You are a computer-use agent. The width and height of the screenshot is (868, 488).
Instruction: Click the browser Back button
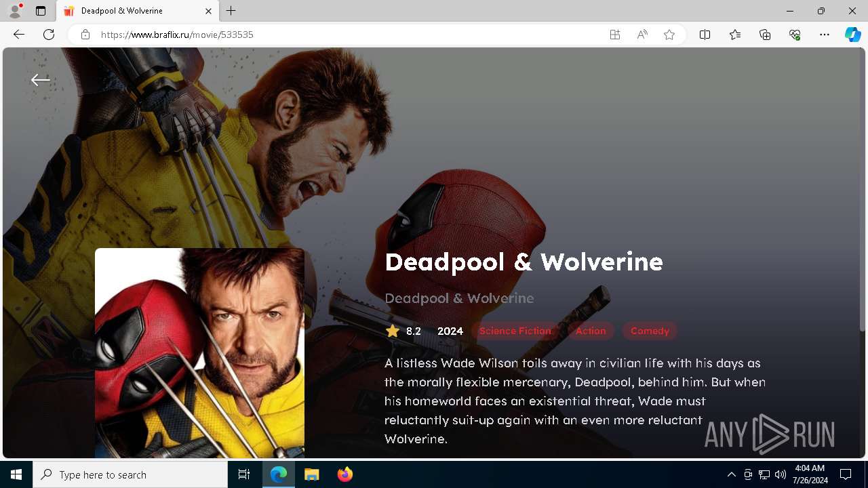18,35
